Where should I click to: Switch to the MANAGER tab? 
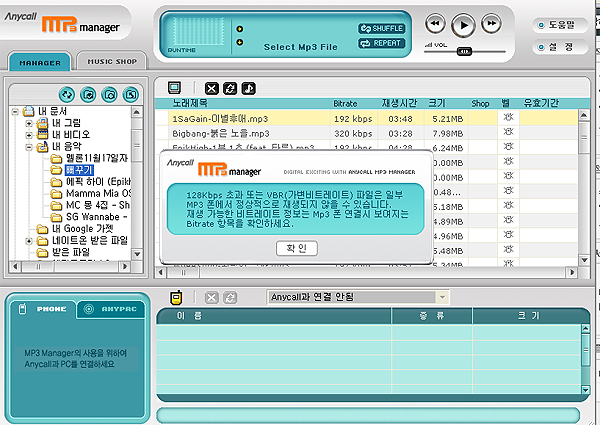coord(40,62)
